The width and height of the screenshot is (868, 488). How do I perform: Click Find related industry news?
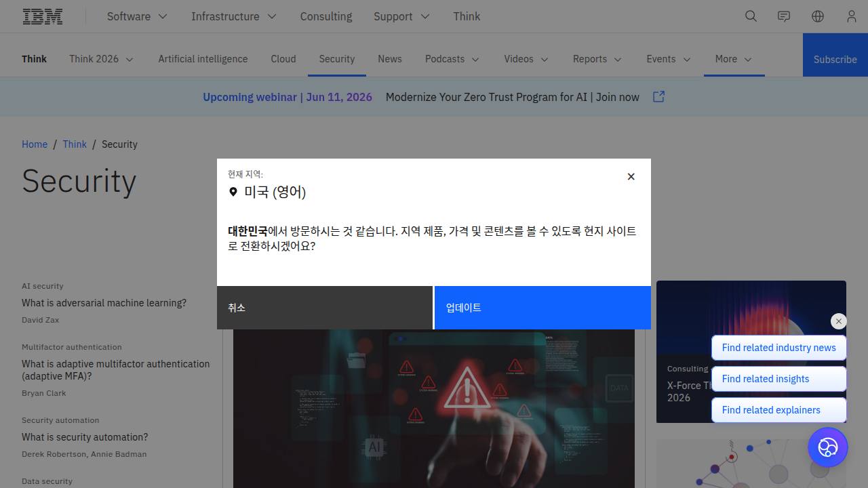click(779, 348)
